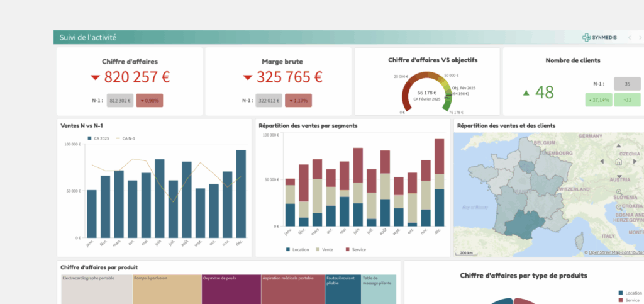Toggle Vente series in segments legend
Viewport: 644px width, 304px height.
coord(325,249)
